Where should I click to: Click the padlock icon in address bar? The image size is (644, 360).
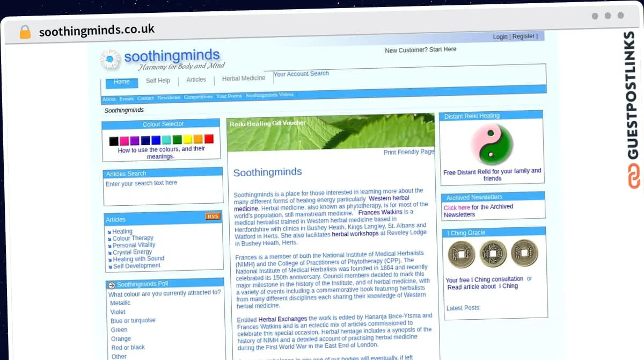point(25,32)
